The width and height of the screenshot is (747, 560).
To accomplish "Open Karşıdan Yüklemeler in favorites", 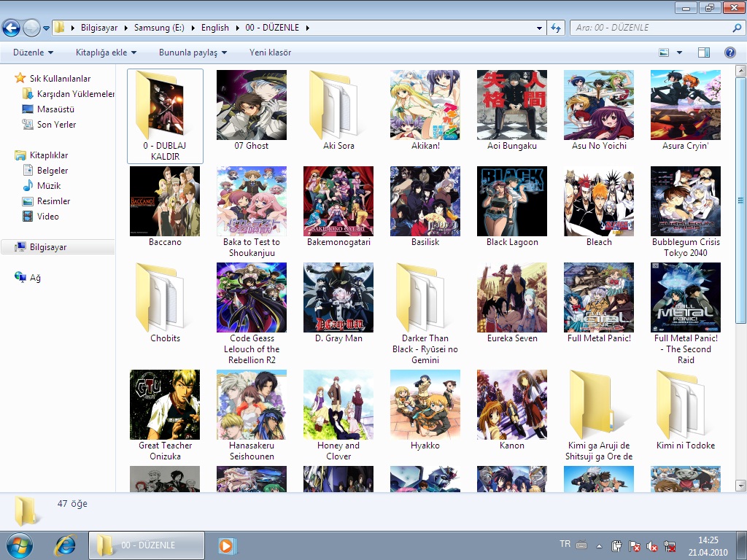I will pos(76,94).
